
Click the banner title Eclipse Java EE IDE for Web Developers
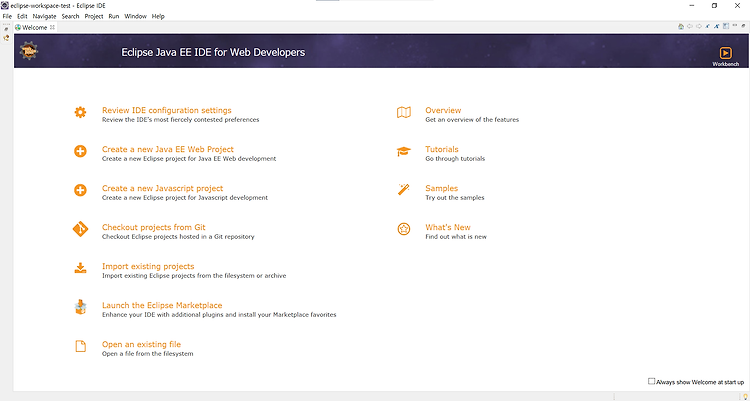(213, 52)
